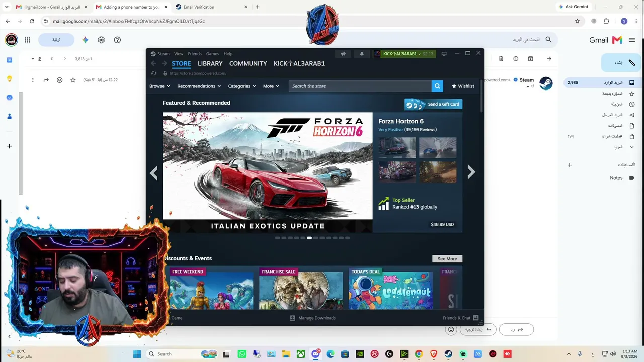Screen dimensions: 644x362
Task: Open the Google apps grid
Action: coord(28,40)
